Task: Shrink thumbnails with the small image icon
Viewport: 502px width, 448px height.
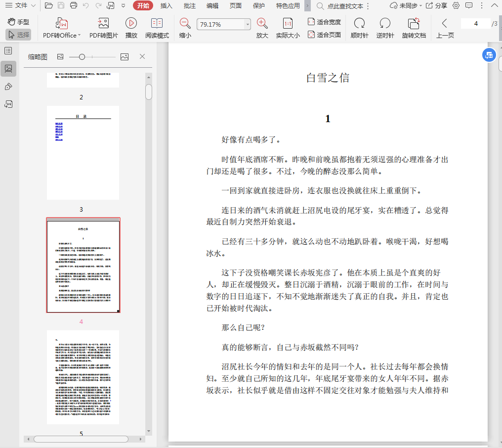Action: 60,57
